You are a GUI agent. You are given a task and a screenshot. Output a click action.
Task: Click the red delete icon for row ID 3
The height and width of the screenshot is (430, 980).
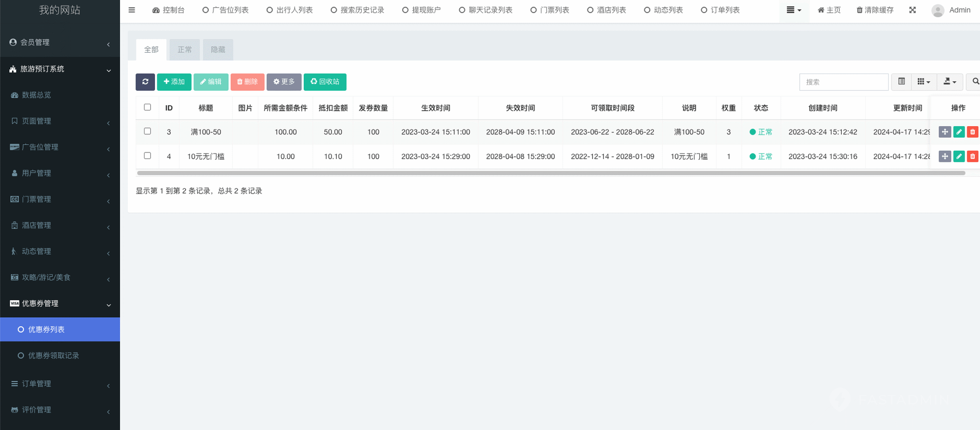point(972,132)
